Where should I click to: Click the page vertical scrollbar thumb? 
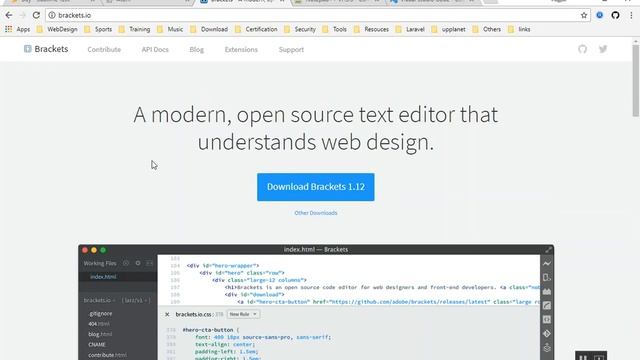pos(636,80)
